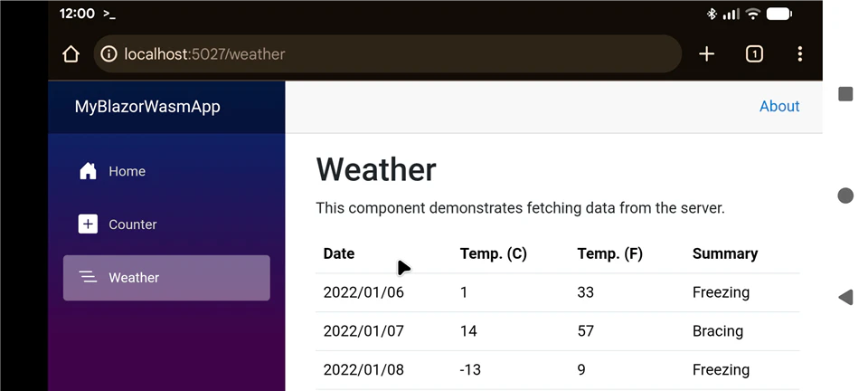Viewport: 868px width, 391px height.
Task: Tap the cellular signal status icon
Action: [x=731, y=14]
